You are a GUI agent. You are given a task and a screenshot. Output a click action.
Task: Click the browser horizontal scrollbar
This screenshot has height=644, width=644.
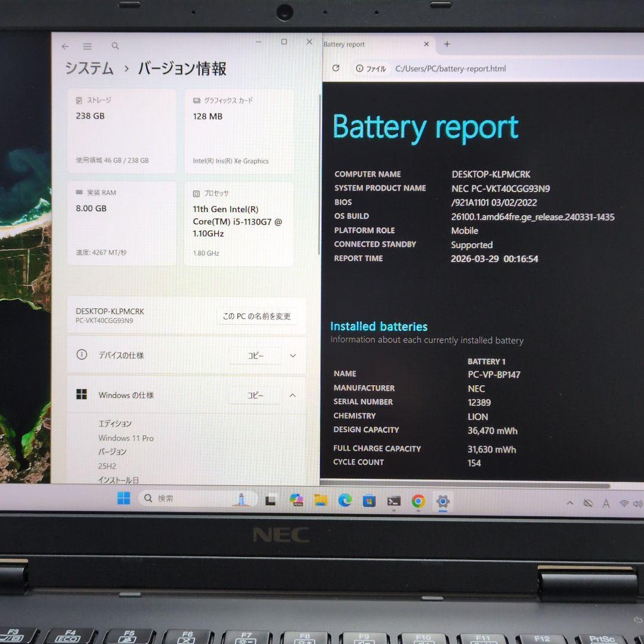[x=465, y=485]
